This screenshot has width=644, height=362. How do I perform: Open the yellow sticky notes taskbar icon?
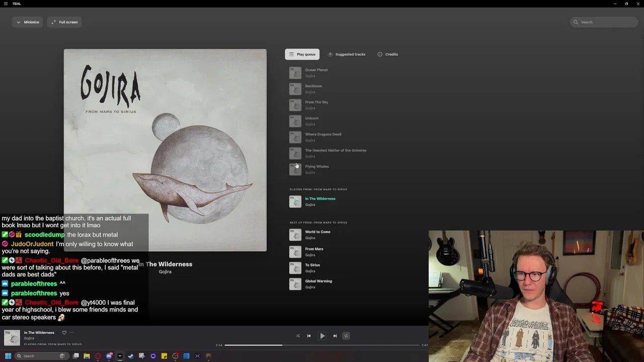coord(164,356)
